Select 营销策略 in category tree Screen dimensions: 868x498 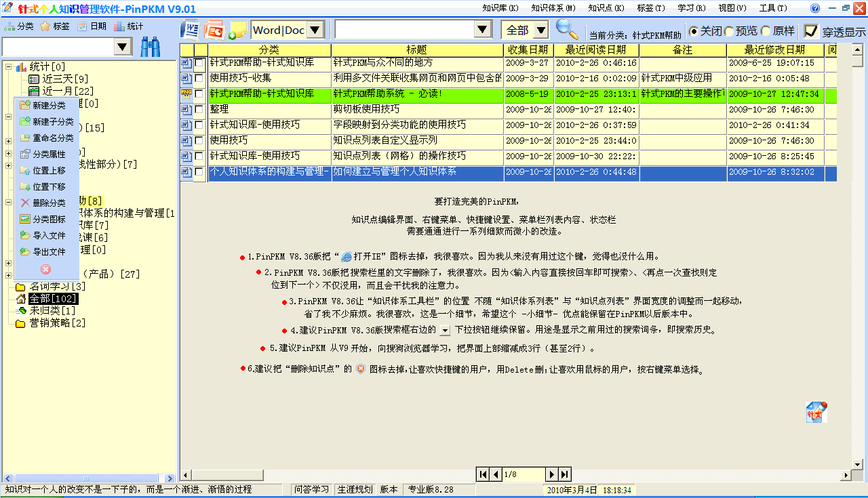58,323
